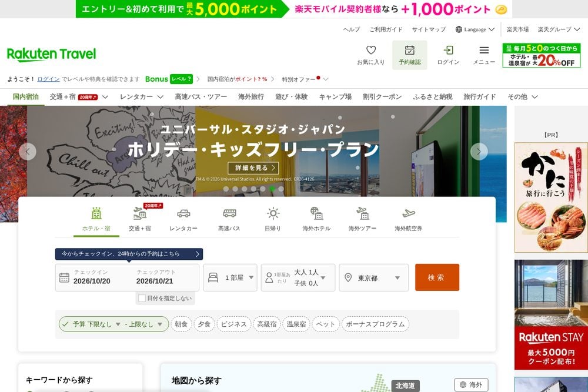Expand the レンタカー nav dropdown
Image resolution: width=588 pixels, height=392 pixels.
click(141, 97)
